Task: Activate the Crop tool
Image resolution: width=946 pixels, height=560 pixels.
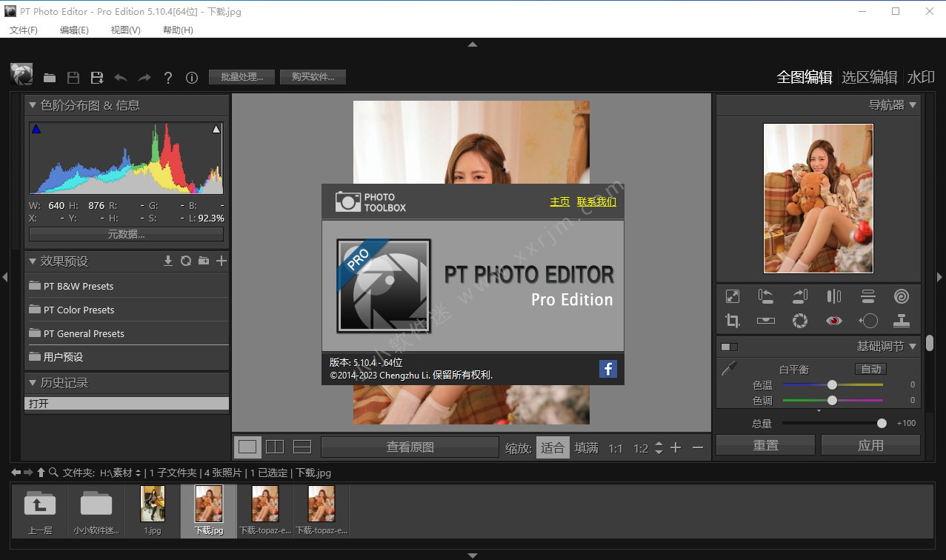Action: pyautogui.click(x=733, y=321)
